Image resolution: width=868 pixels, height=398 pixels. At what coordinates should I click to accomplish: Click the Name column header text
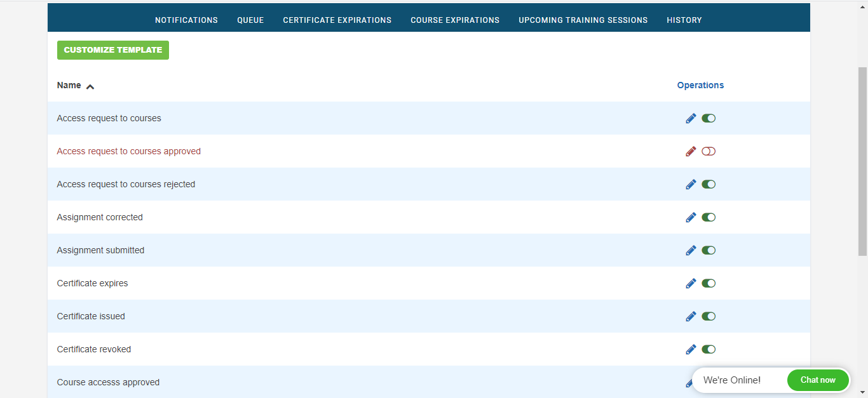pyautogui.click(x=69, y=85)
